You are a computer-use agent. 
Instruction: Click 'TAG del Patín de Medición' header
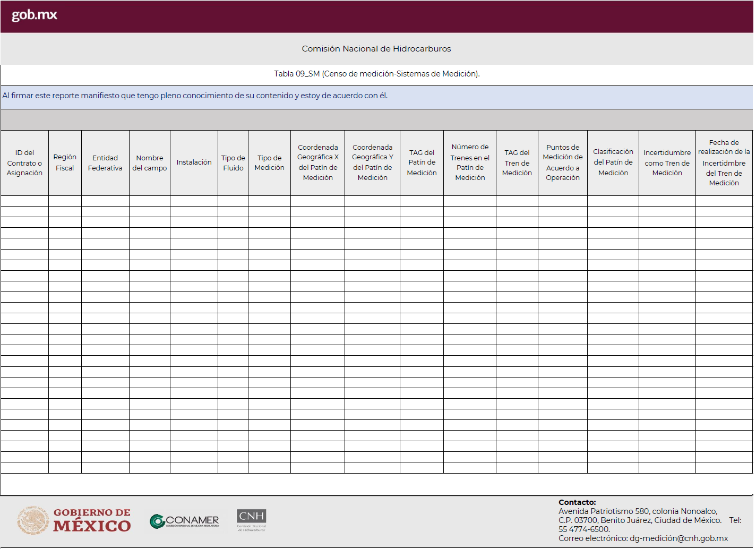tap(422, 162)
